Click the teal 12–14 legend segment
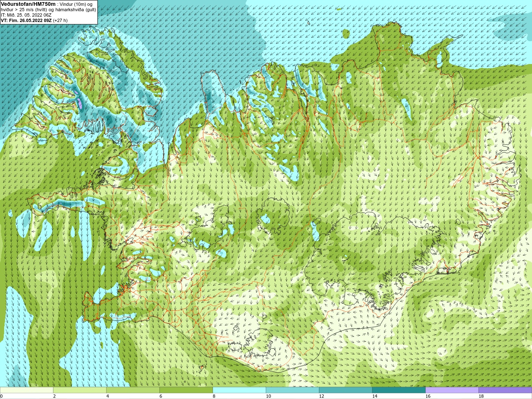The image size is (532, 399). (x=346, y=390)
